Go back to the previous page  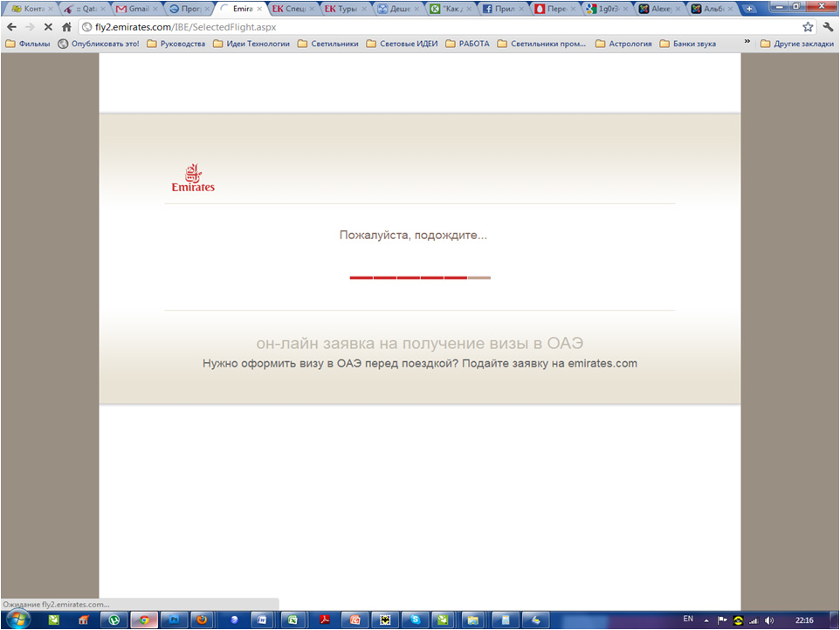11,27
